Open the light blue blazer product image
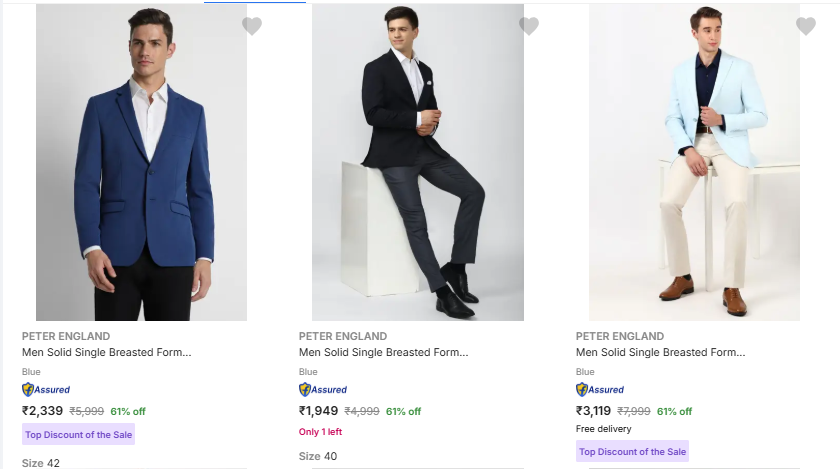This screenshot has width=840, height=469. tap(694, 162)
